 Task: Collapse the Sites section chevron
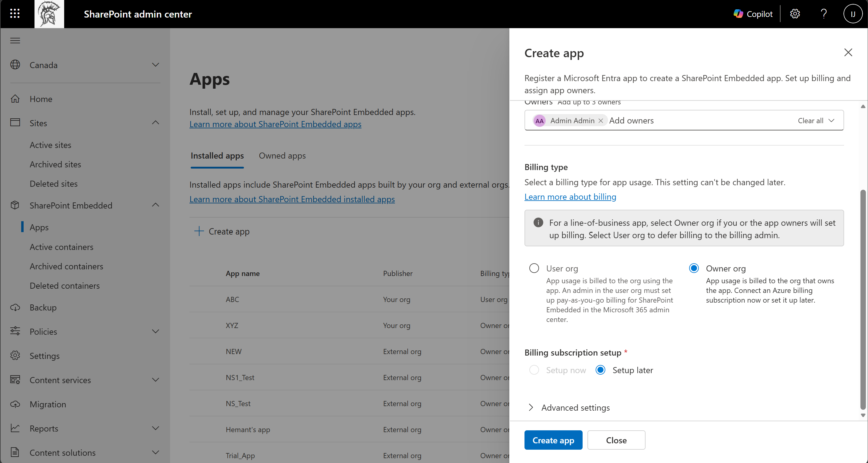click(155, 123)
